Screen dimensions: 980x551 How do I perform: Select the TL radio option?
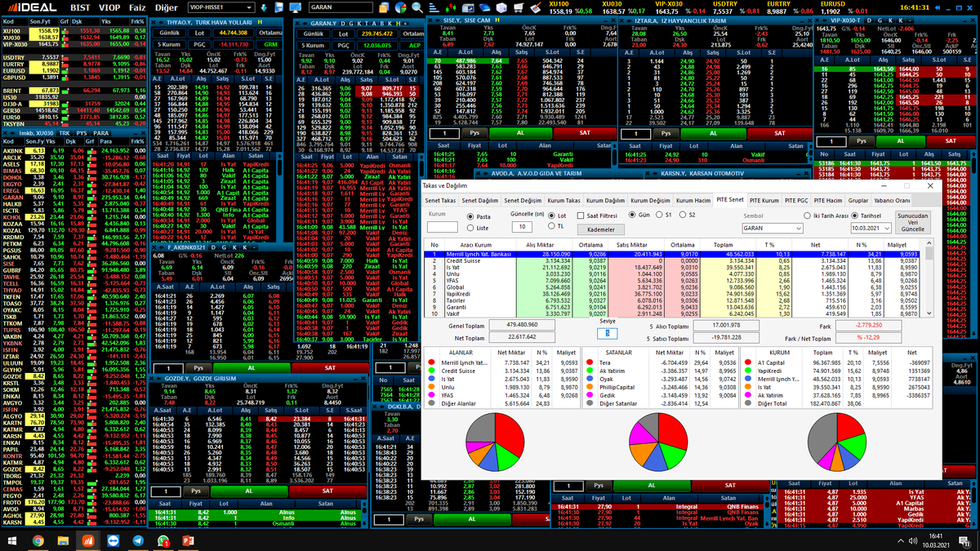click(x=550, y=226)
